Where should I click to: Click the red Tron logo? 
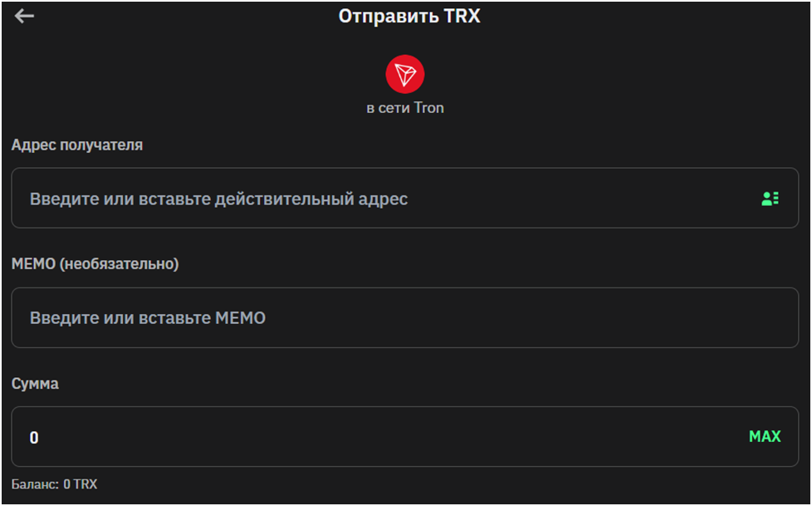(405, 74)
